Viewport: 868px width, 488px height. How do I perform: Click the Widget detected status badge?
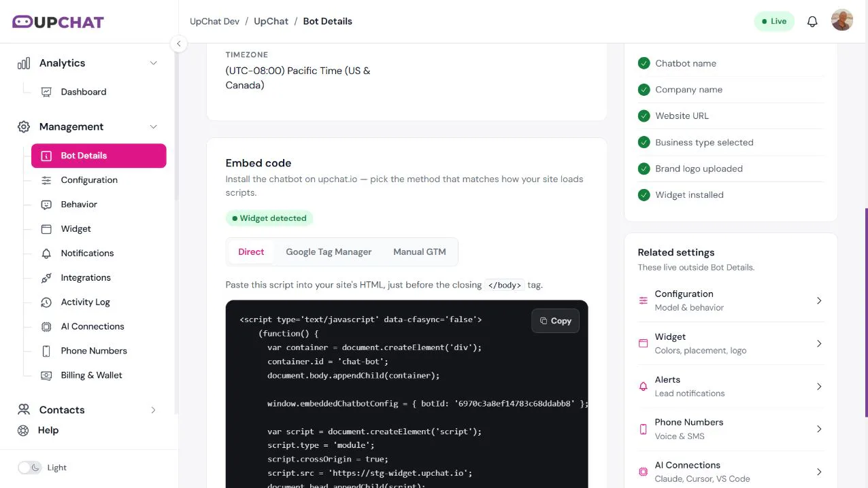[269, 218]
